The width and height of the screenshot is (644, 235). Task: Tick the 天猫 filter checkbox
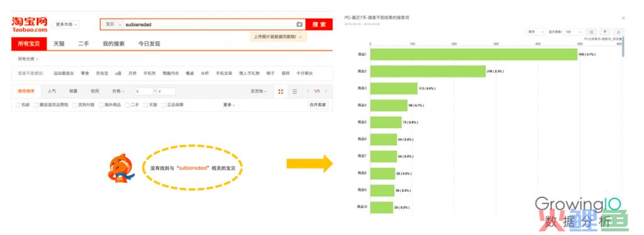tap(145, 105)
